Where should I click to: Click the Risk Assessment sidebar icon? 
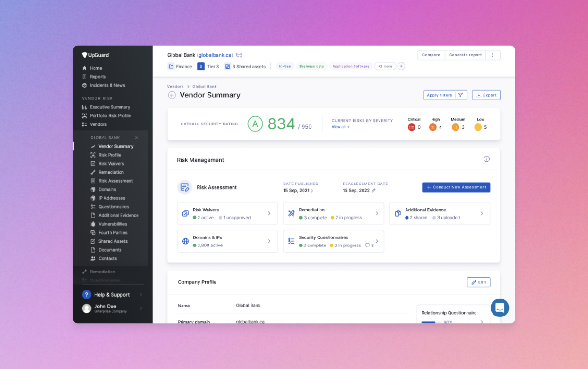pos(93,181)
